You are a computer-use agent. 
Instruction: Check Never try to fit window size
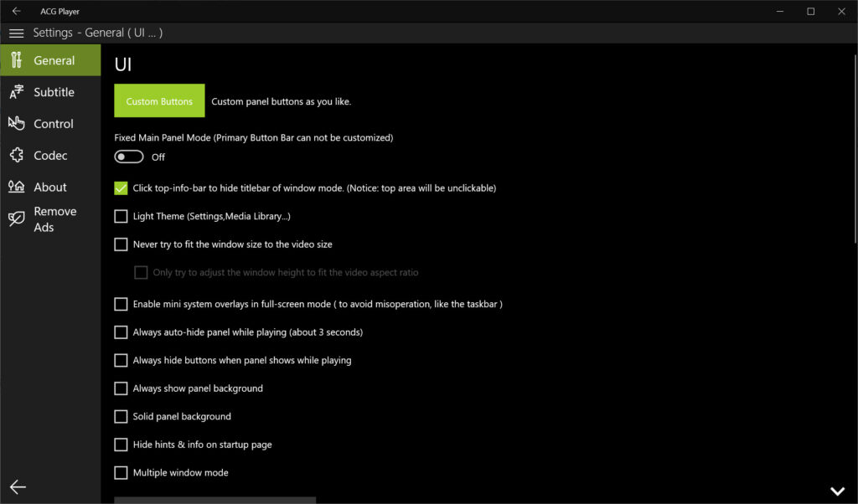click(121, 244)
